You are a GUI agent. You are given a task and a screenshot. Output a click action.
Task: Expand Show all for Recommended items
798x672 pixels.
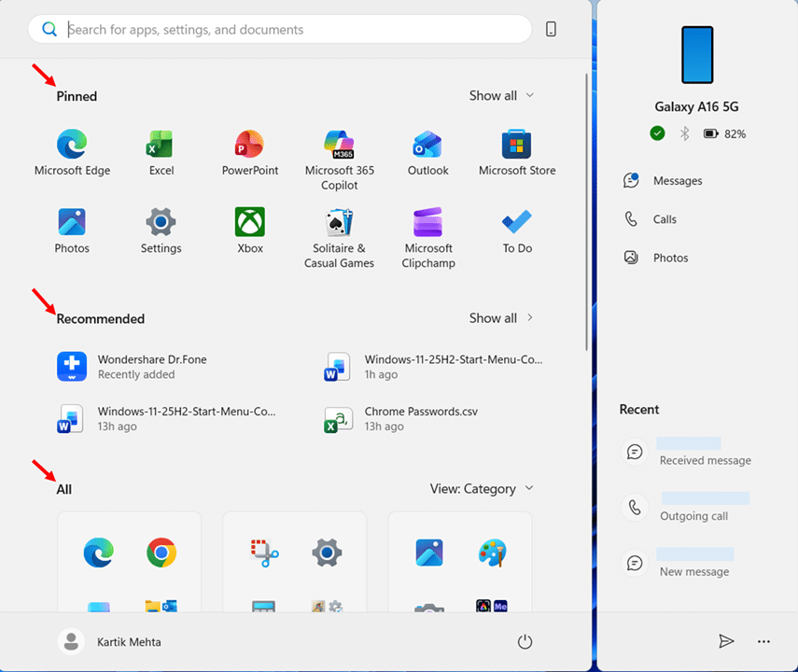[x=501, y=318]
